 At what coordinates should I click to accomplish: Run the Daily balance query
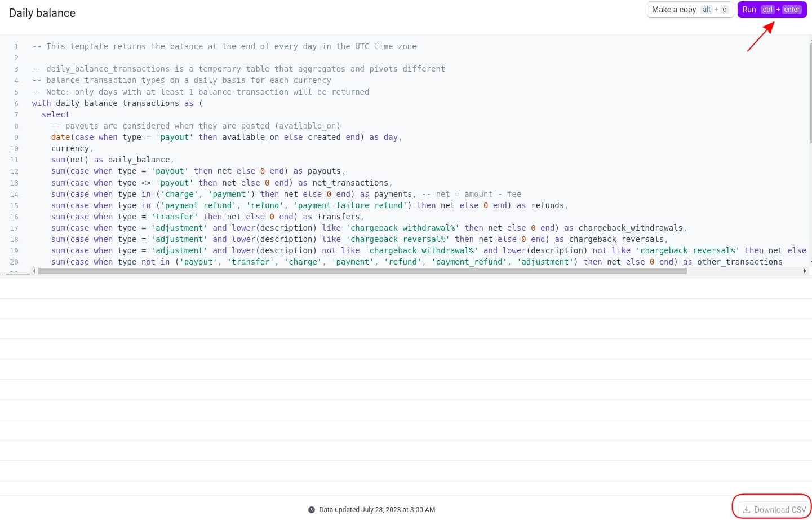pos(749,10)
